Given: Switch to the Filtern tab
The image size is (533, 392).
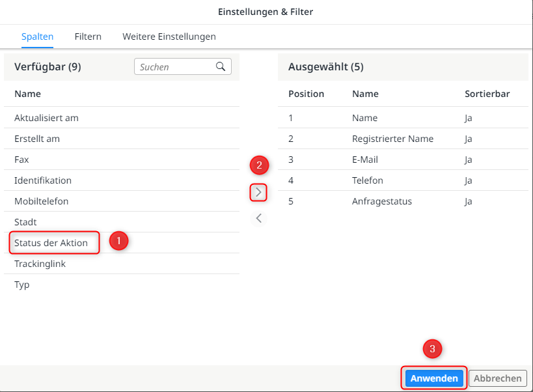Looking at the screenshot, I should pyautogui.click(x=88, y=36).
